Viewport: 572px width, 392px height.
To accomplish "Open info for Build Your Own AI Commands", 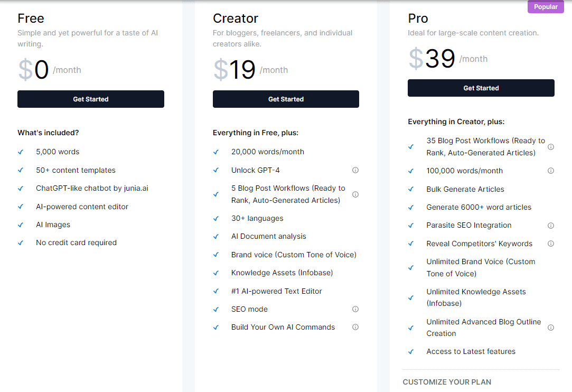I will click(355, 327).
